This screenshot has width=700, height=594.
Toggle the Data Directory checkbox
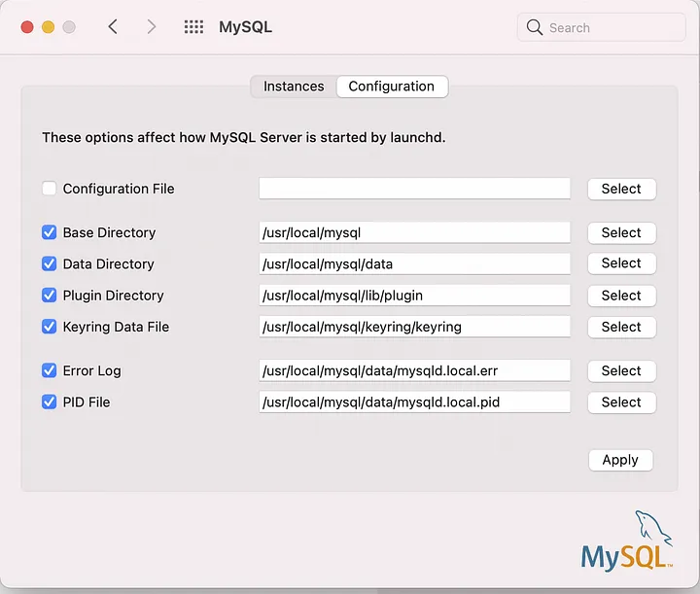pyautogui.click(x=50, y=263)
